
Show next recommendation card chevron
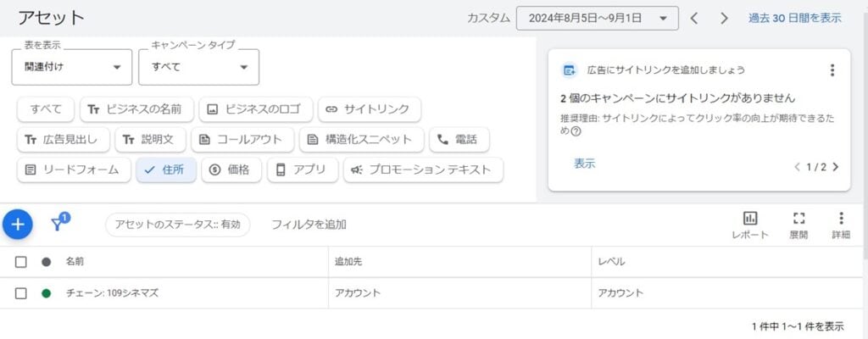835,167
